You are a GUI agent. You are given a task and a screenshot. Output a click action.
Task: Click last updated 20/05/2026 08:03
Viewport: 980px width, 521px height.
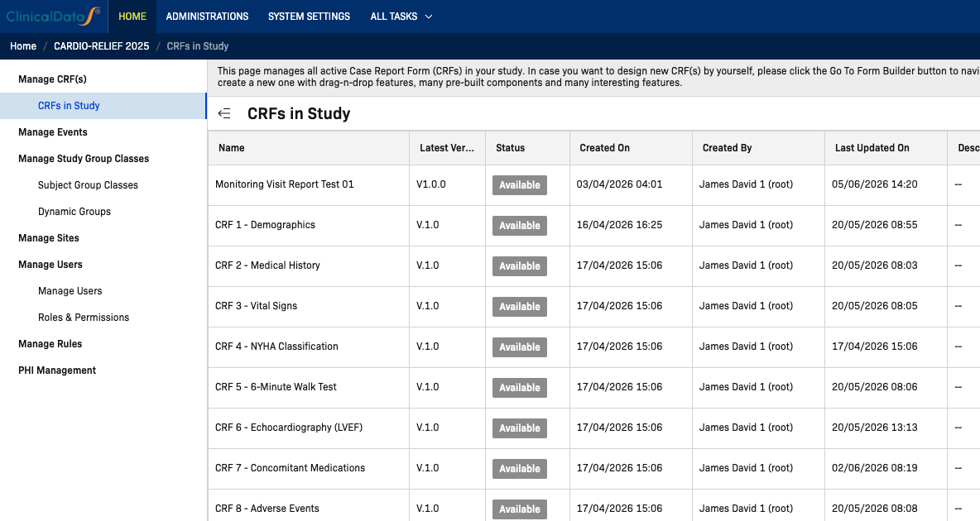click(x=874, y=265)
